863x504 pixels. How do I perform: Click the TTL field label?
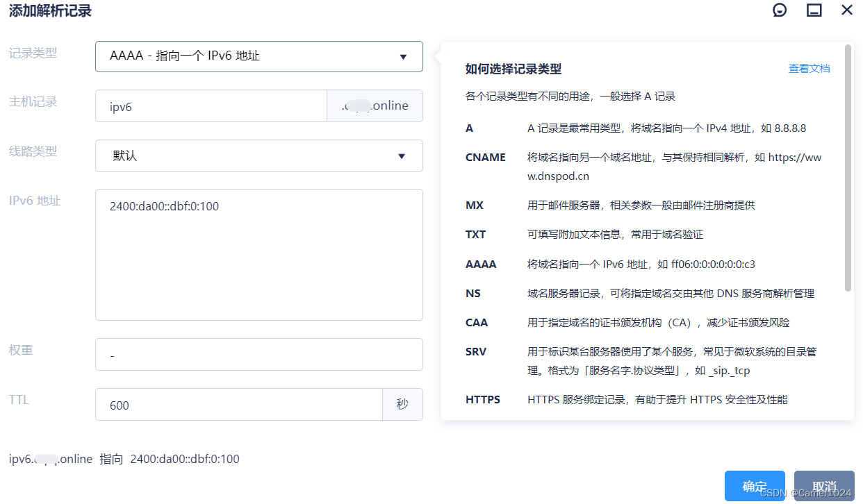pos(18,400)
